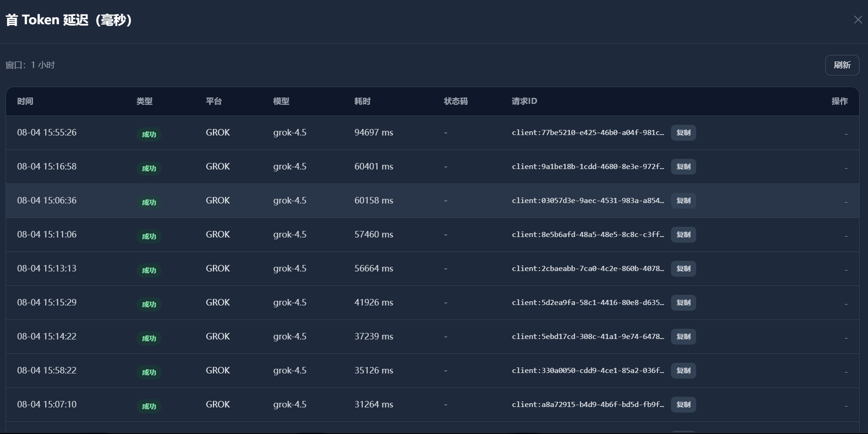The height and width of the screenshot is (434, 868).
Task: Click request ID client:03057d3e-9aec
Action: pyautogui.click(x=588, y=201)
